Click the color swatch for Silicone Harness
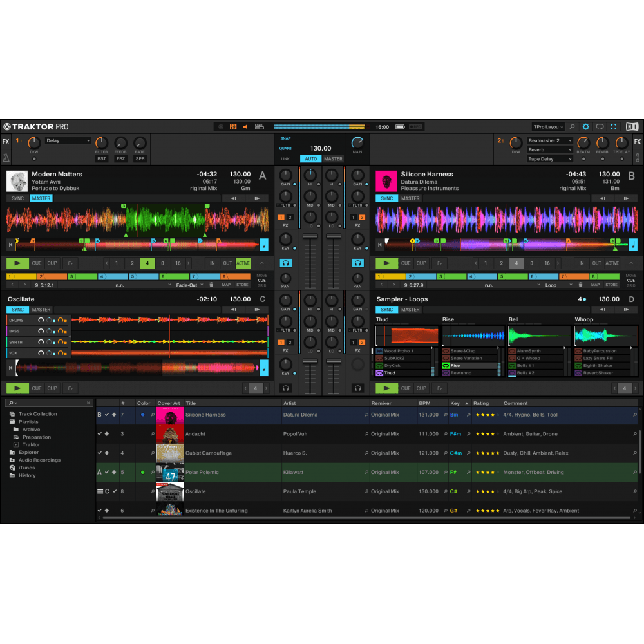Screen dimensions: 644x644 pos(144,414)
